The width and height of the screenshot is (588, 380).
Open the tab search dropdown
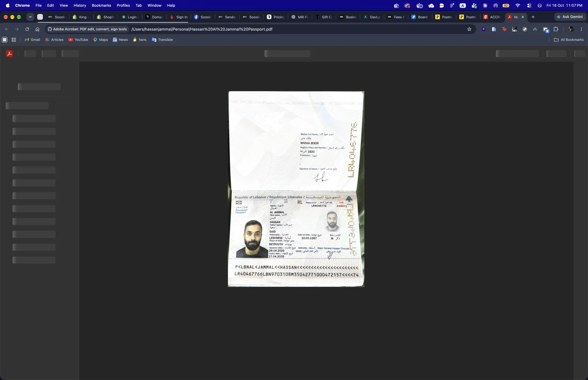pos(30,17)
